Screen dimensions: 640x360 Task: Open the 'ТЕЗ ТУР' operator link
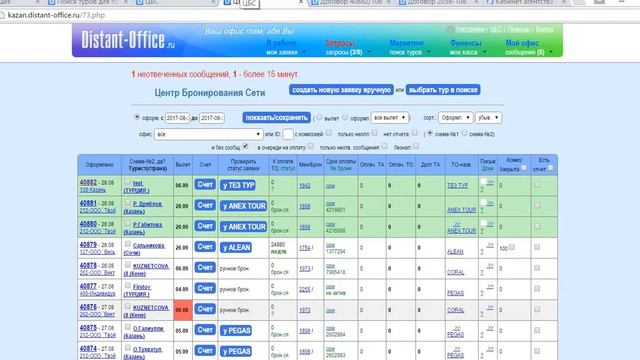[457, 186]
